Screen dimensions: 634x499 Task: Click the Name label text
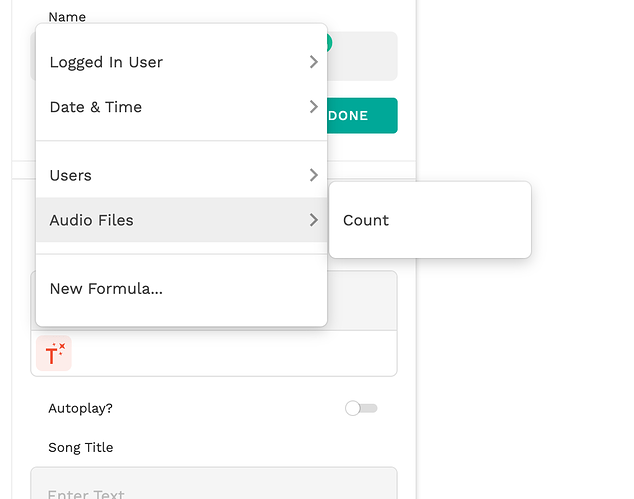(67, 17)
